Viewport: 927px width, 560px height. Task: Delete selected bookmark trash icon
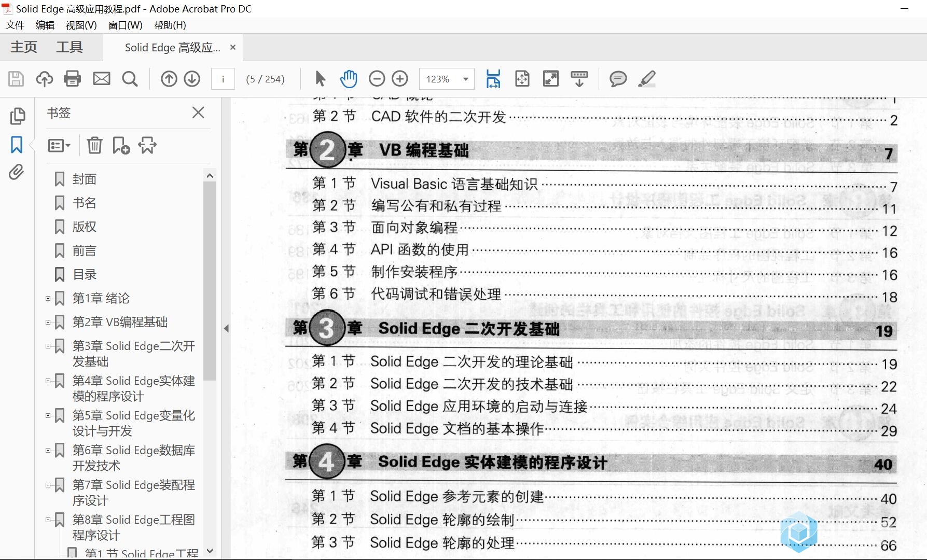point(94,146)
